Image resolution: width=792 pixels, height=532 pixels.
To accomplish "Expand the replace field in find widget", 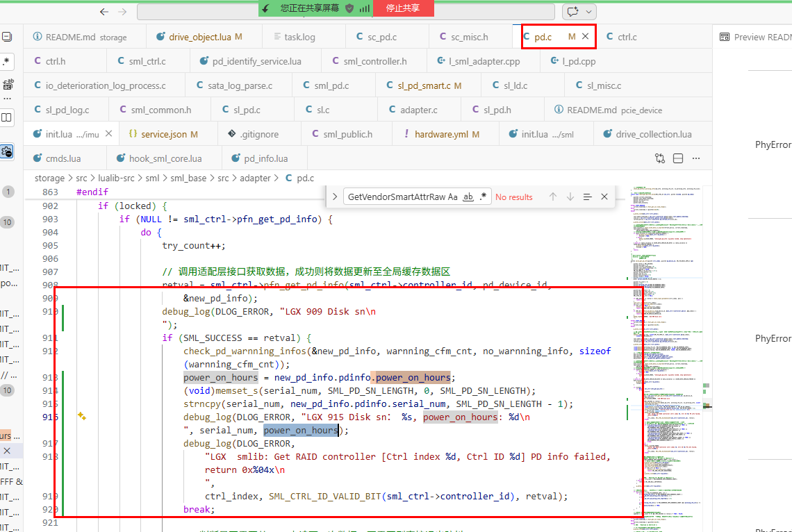I will click(x=334, y=197).
